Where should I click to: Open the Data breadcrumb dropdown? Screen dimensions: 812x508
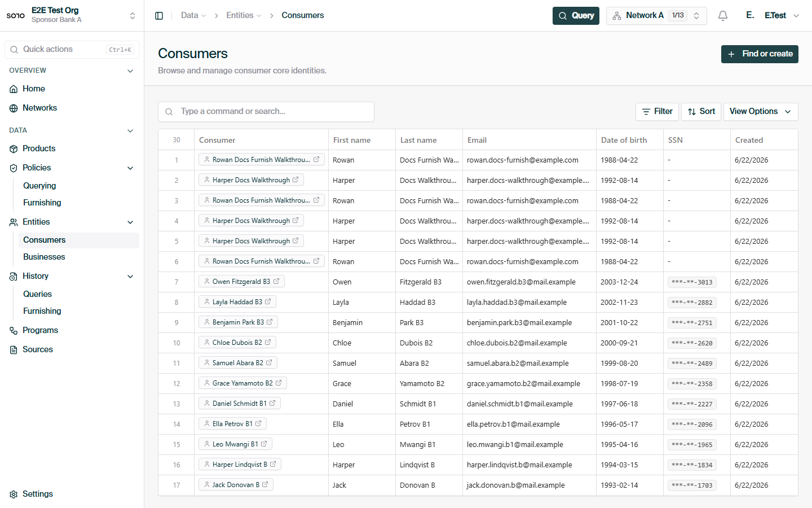point(193,15)
